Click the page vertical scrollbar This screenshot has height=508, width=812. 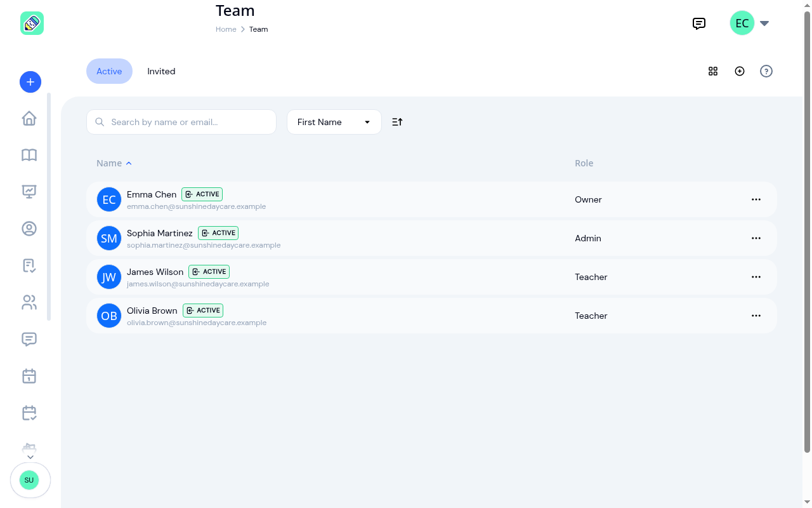(x=808, y=232)
